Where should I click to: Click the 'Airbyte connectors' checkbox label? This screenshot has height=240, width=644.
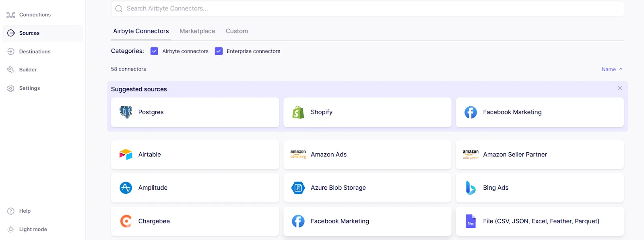(x=186, y=51)
